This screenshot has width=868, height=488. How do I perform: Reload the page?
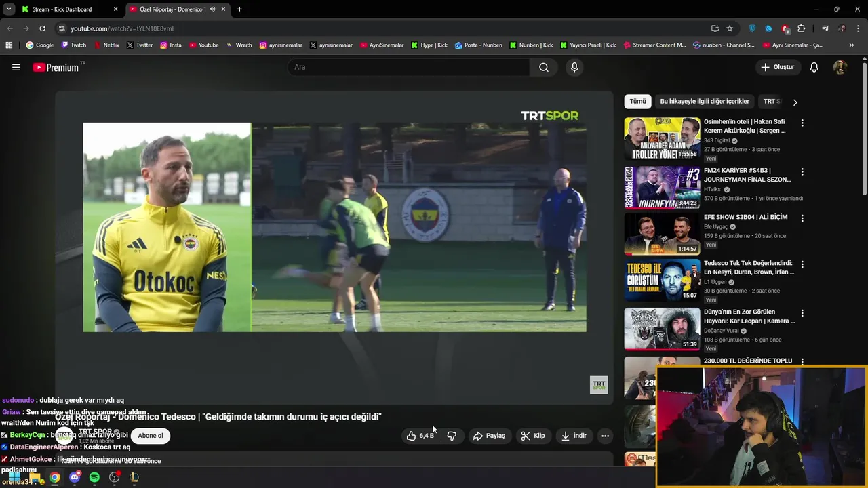(42, 28)
